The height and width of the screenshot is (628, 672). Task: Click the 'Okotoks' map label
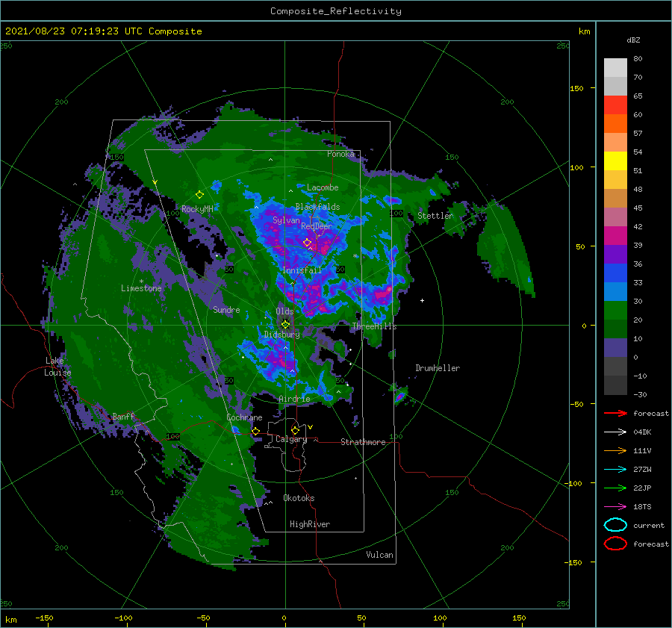tap(299, 498)
